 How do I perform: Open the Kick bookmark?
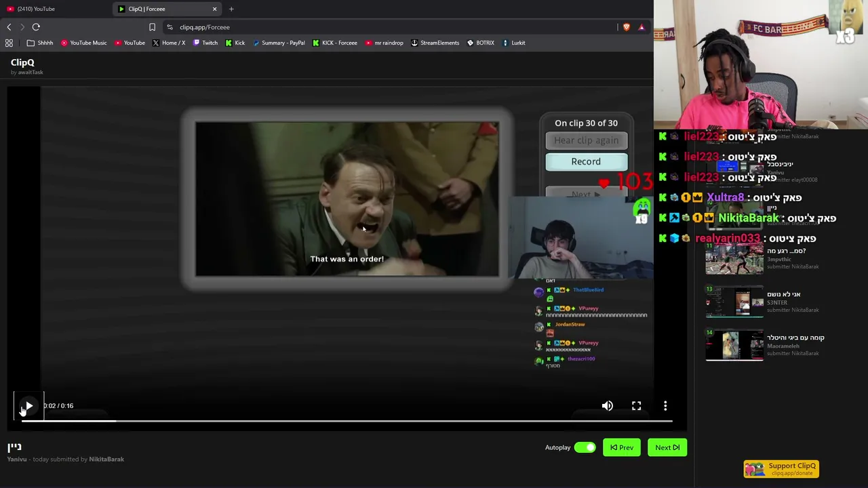[x=235, y=43]
